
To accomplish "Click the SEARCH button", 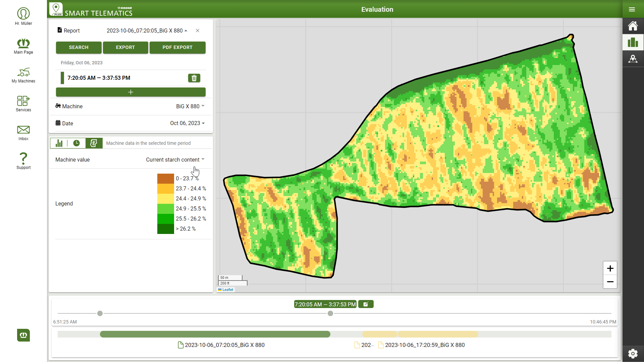I will [x=78, y=47].
